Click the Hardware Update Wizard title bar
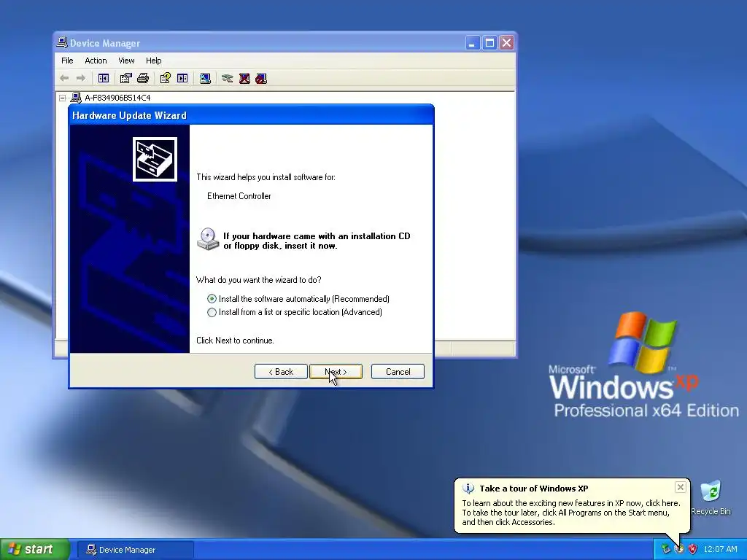The width and height of the screenshot is (747, 560). click(x=251, y=115)
